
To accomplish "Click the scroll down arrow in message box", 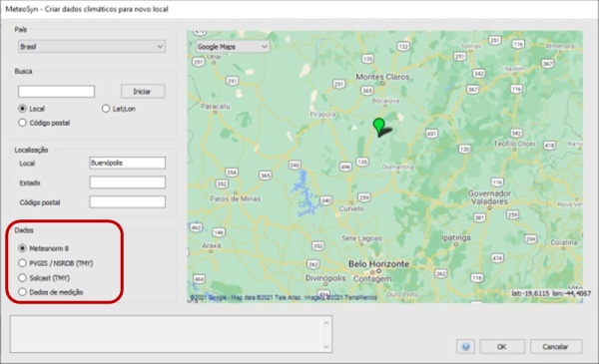I will (x=325, y=346).
